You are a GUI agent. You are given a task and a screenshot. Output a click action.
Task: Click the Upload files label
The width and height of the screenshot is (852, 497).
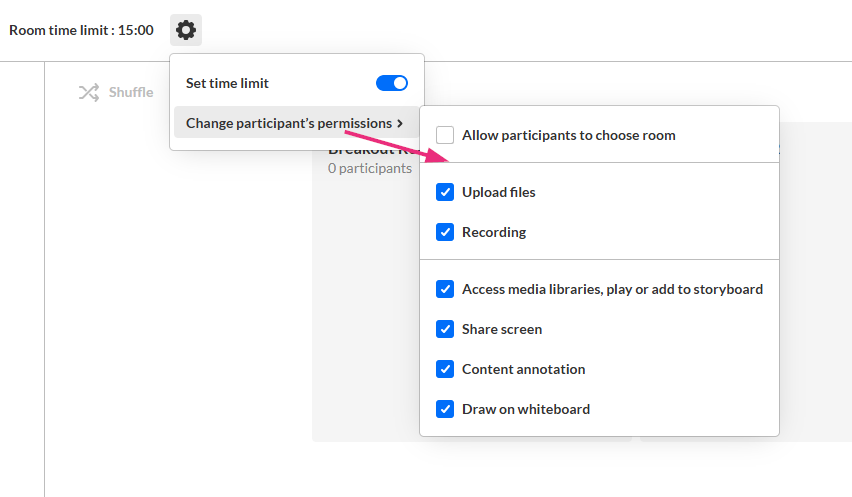(x=499, y=192)
